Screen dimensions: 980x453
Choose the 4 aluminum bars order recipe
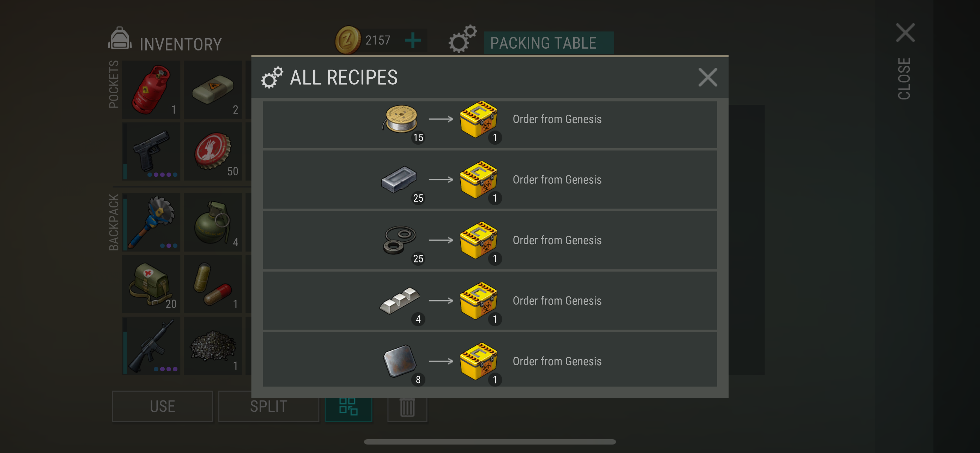[x=490, y=301]
